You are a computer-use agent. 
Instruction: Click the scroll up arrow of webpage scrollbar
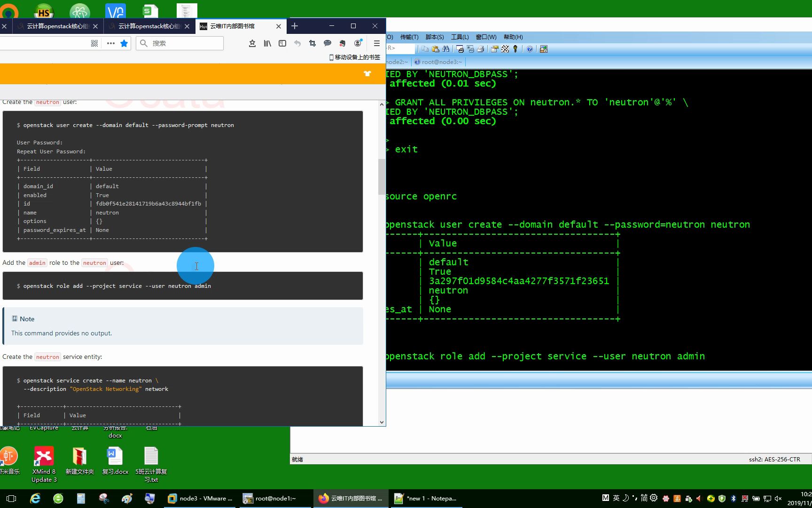click(382, 104)
